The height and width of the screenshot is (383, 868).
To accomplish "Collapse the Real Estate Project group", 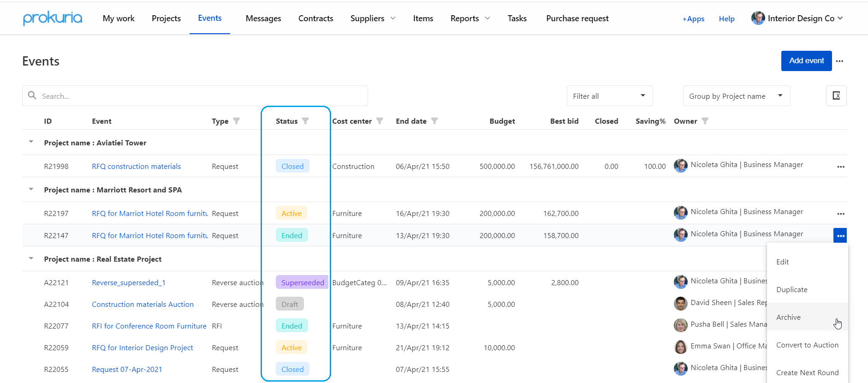I will point(31,258).
